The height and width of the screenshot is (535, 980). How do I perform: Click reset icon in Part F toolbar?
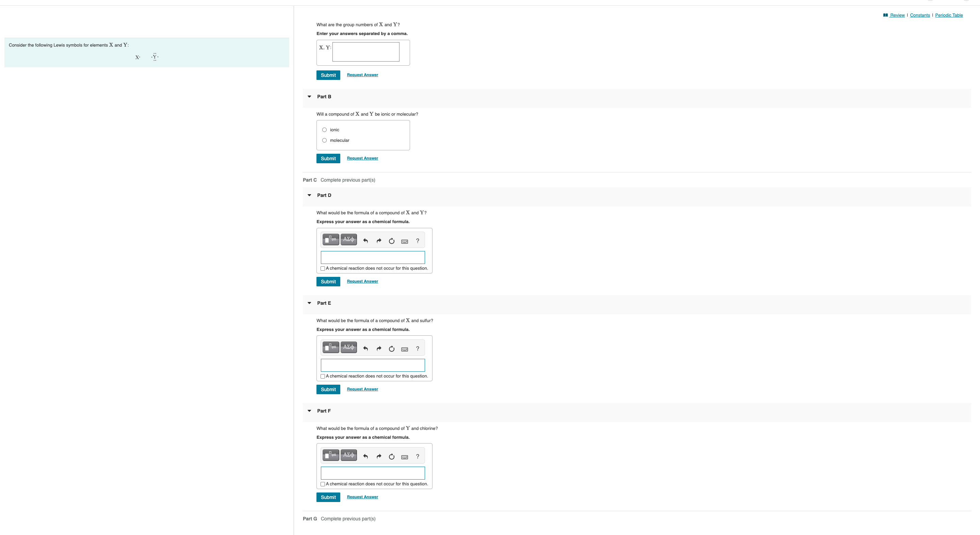tap(391, 456)
